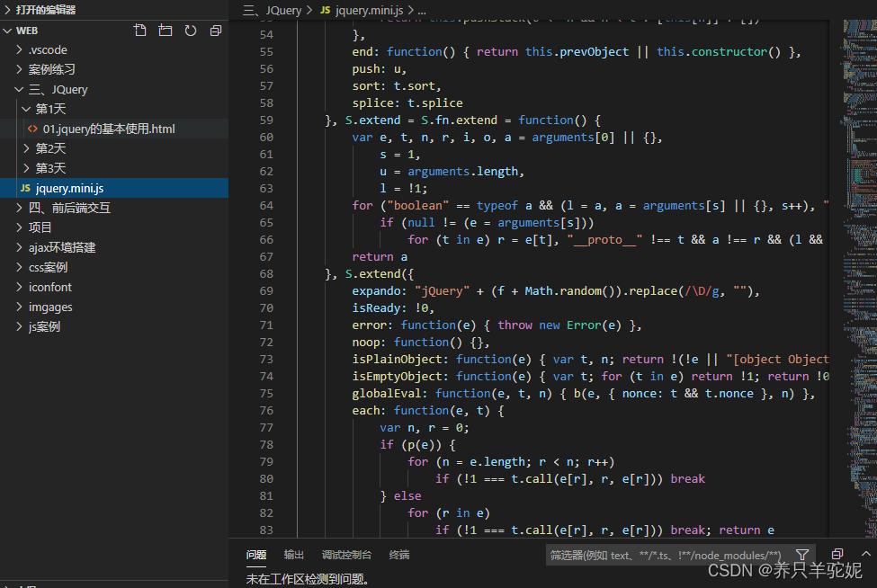This screenshot has width=877, height=588.
Task: Click 'splice: t.splice' on line 58
Action: click(x=407, y=102)
